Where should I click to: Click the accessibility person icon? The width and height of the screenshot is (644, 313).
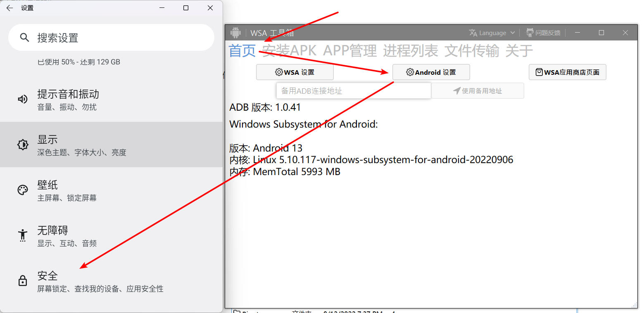pyautogui.click(x=22, y=235)
